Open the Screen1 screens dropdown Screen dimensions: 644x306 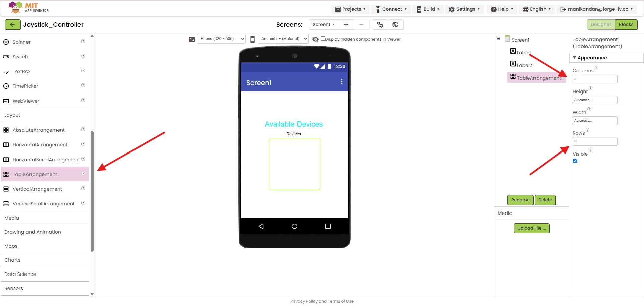(x=324, y=25)
